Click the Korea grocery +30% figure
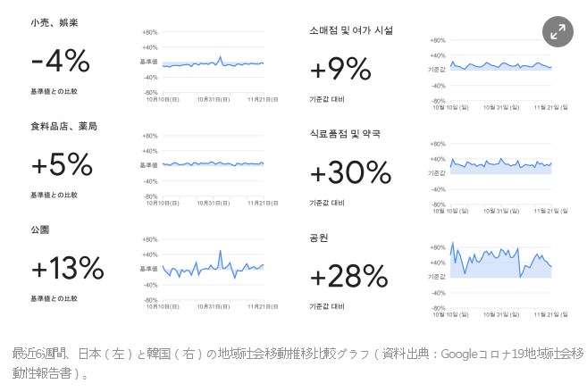Screen dimensions: 587x392 pyautogui.click(x=351, y=172)
